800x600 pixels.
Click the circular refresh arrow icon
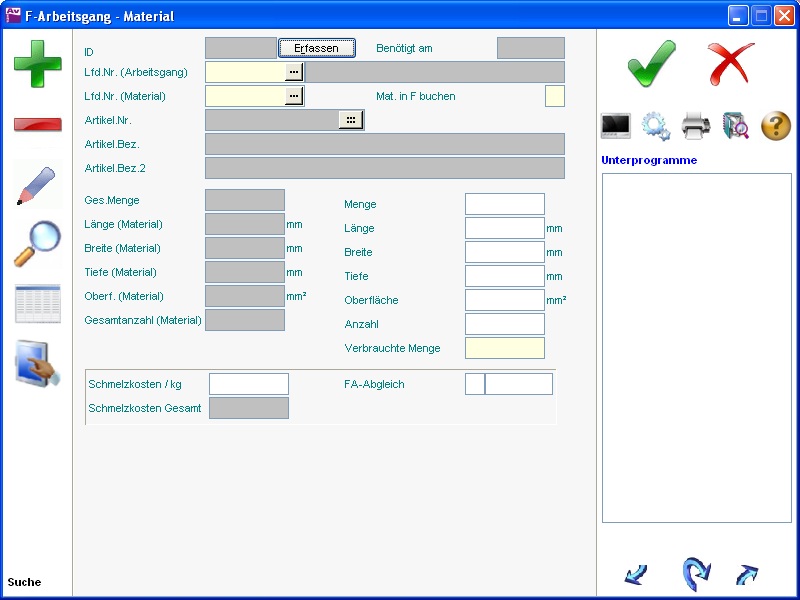click(x=696, y=574)
